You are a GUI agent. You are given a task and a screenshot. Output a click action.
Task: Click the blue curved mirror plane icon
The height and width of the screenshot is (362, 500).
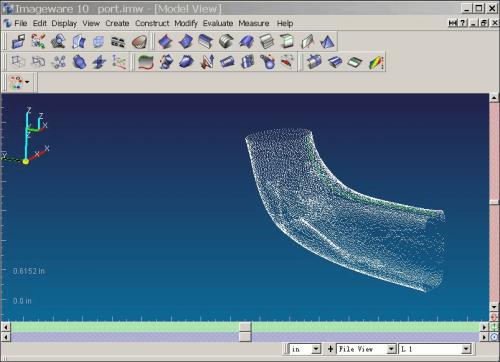[x=79, y=42]
